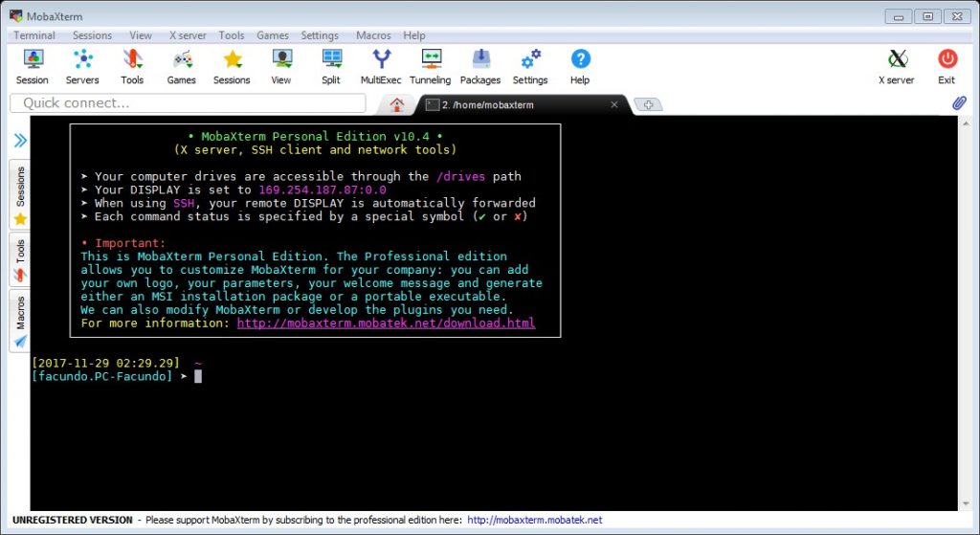Viewport: 980px width, 535px height.
Task: Open a new Session from toolbar
Action: (x=33, y=67)
